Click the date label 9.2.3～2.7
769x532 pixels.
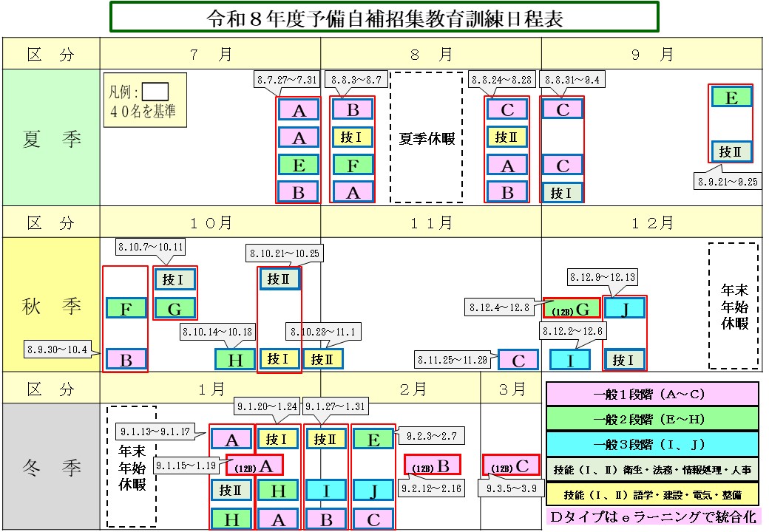click(x=432, y=435)
